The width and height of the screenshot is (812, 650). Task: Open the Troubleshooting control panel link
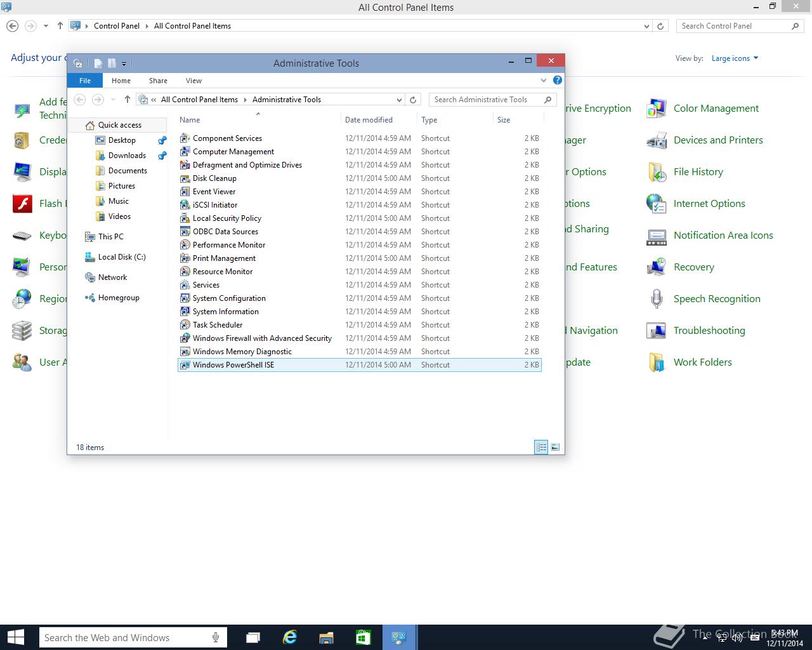[x=709, y=331]
